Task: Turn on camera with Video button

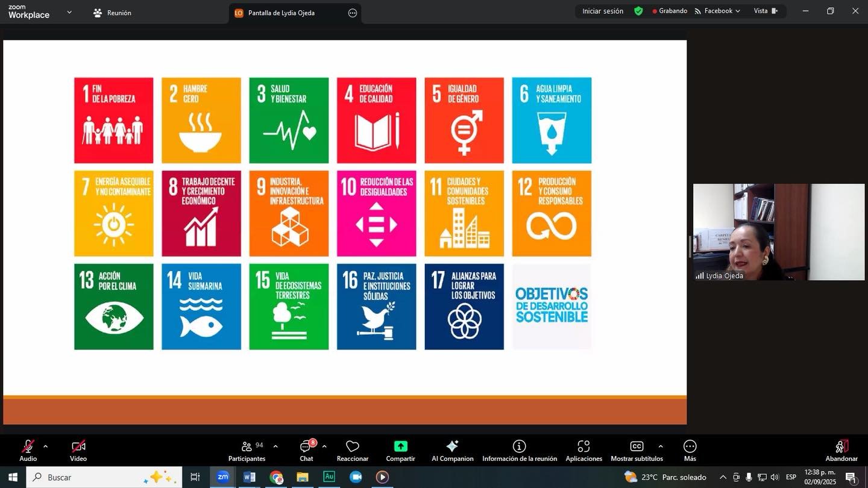Action: (78, 451)
